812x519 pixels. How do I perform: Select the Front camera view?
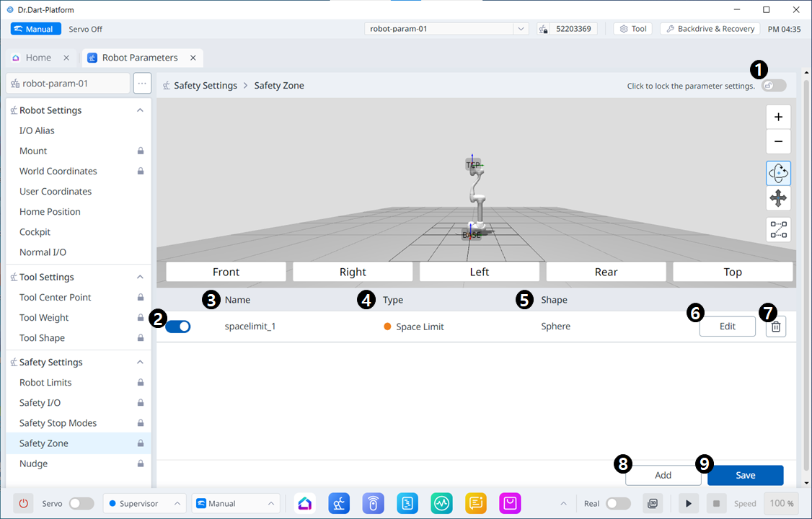pos(226,272)
